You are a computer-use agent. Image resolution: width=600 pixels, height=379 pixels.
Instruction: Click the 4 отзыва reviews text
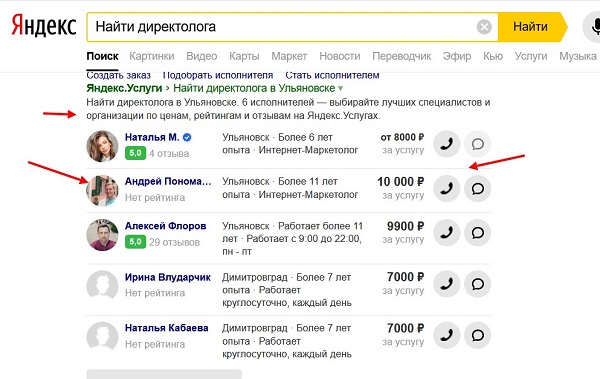(169, 154)
